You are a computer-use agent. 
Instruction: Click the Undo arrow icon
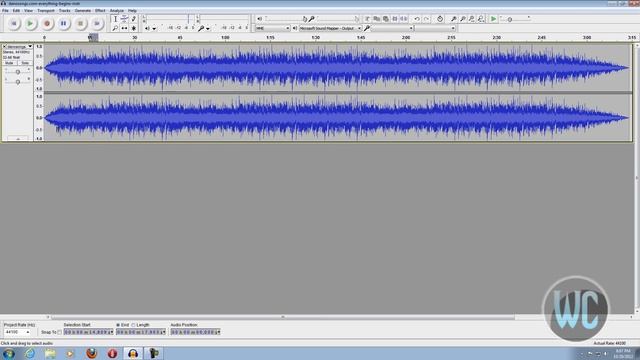(417, 19)
